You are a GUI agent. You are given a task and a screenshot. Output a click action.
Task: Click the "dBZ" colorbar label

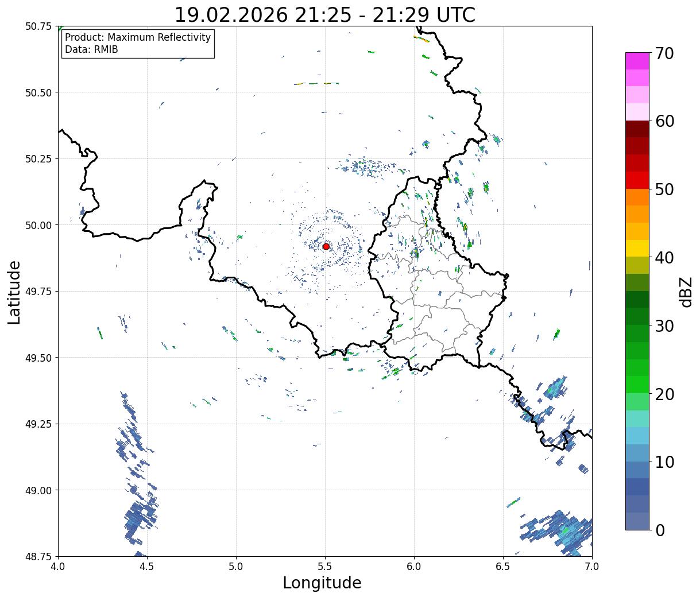click(686, 292)
